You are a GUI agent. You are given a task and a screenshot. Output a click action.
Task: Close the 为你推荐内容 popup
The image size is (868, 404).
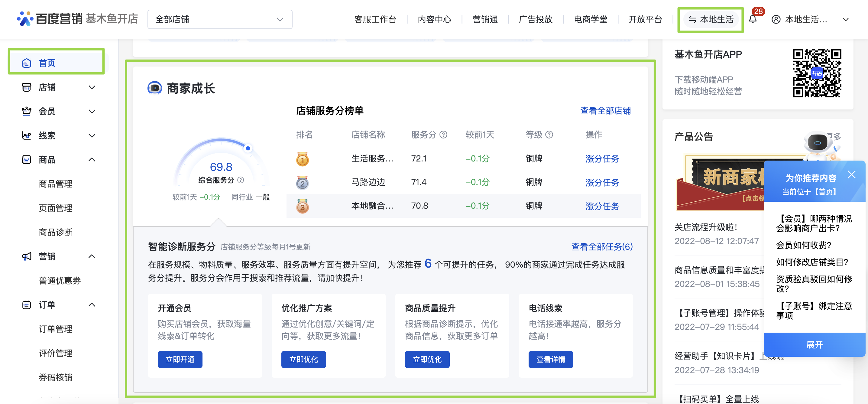[851, 174]
